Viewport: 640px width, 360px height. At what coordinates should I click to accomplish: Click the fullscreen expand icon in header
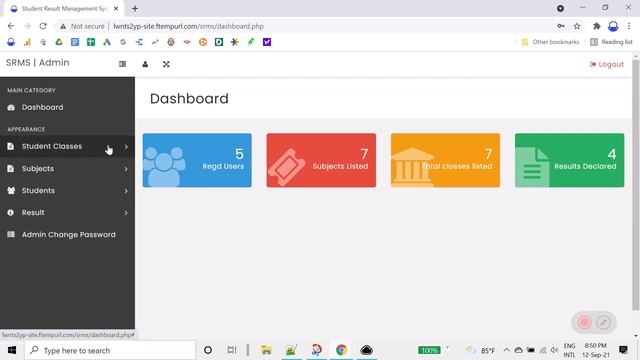(166, 64)
